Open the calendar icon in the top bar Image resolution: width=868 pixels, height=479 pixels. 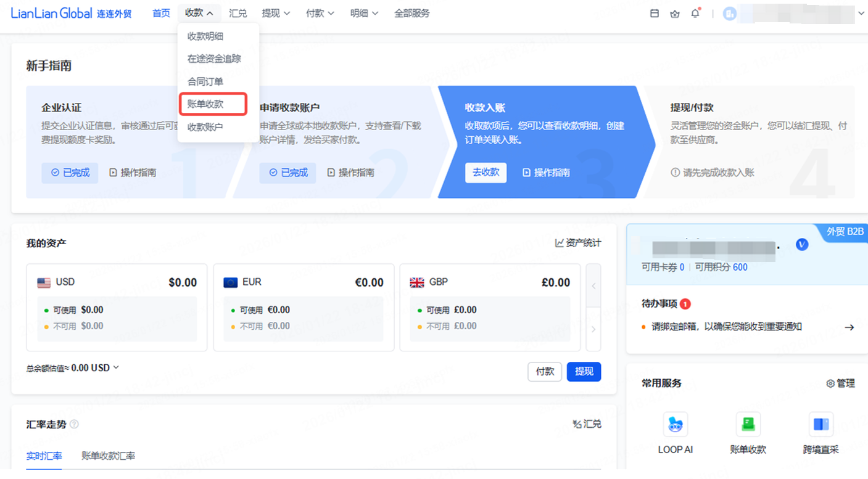click(655, 14)
